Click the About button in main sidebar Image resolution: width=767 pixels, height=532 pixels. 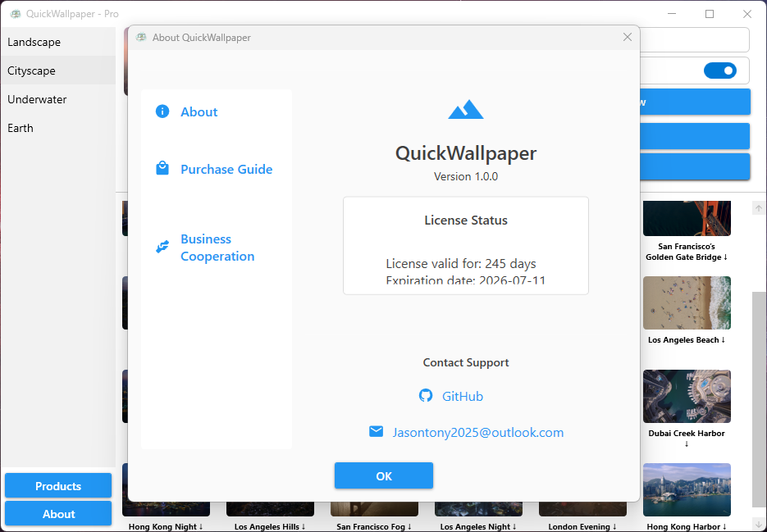pos(58,513)
